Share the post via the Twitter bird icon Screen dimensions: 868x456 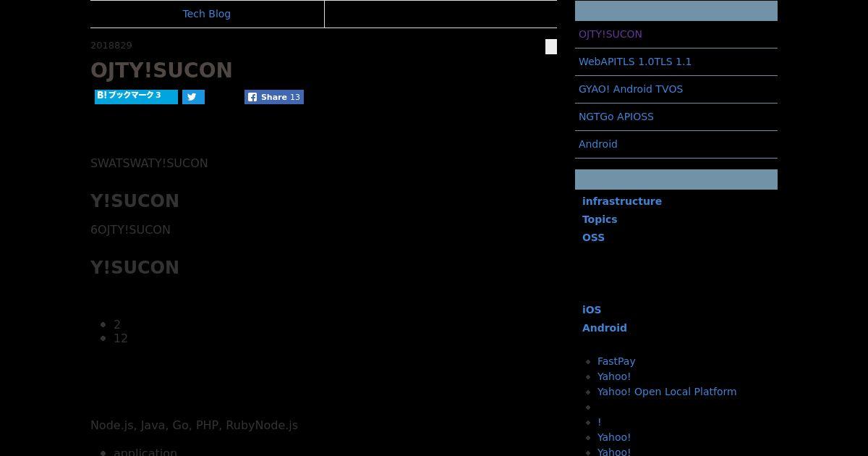pos(193,97)
